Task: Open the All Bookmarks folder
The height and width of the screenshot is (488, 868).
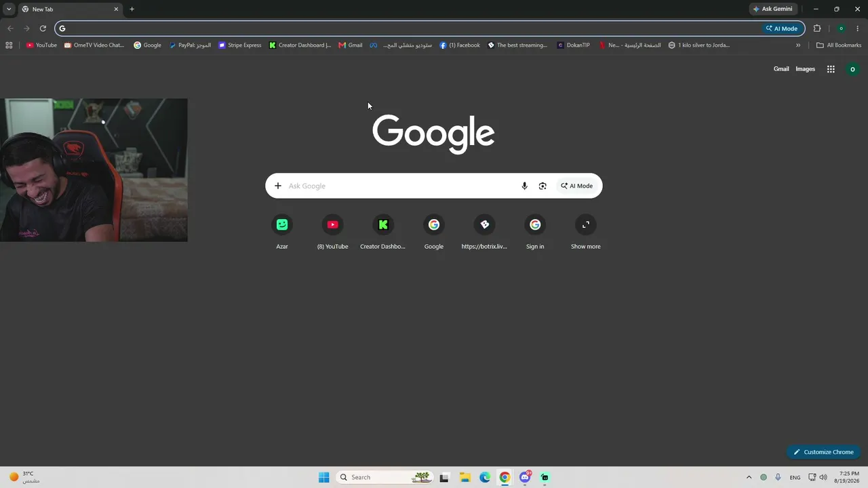Action: [839, 45]
